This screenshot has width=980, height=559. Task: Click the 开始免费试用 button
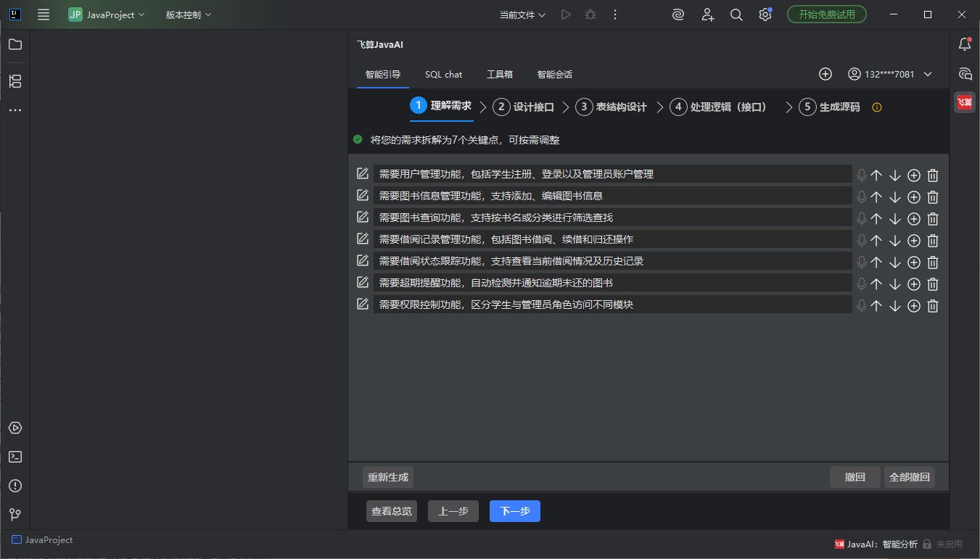(x=827, y=15)
